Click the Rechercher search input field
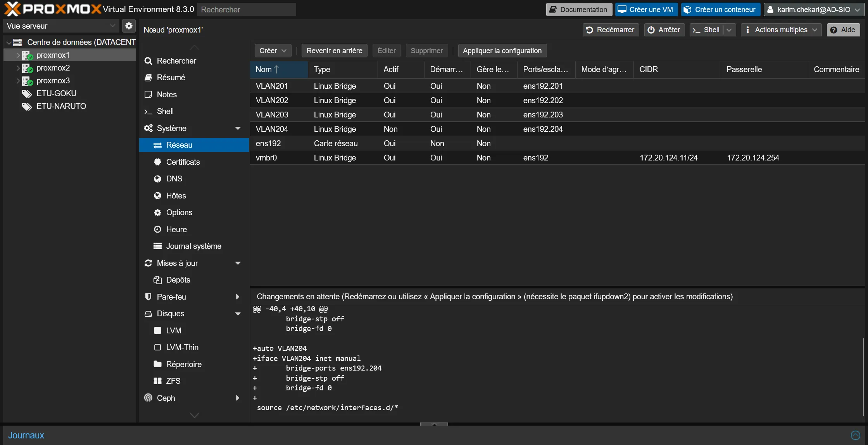Image resolution: width=868 pixels, height=445 pixels. point(247,10)
